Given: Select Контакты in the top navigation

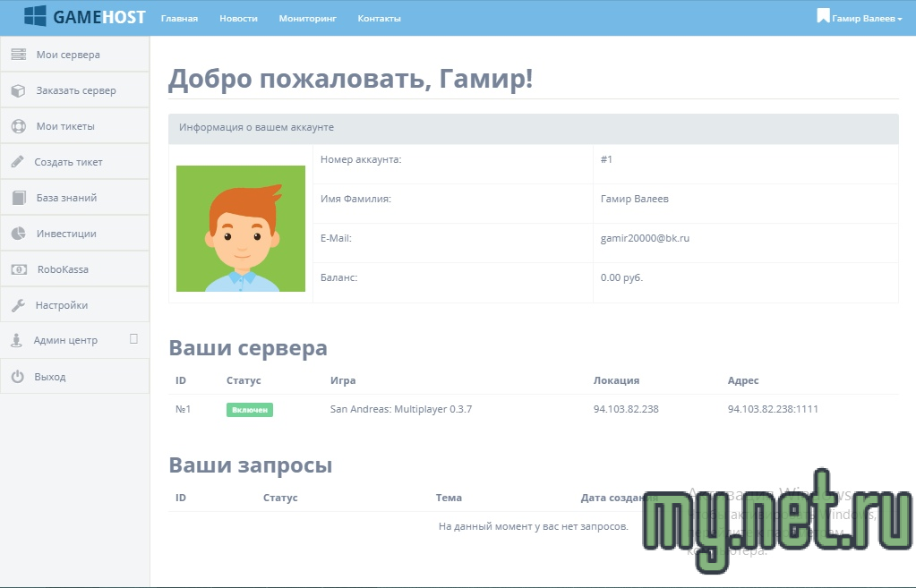Looking at the screenshot, I should tap(379, 18).
